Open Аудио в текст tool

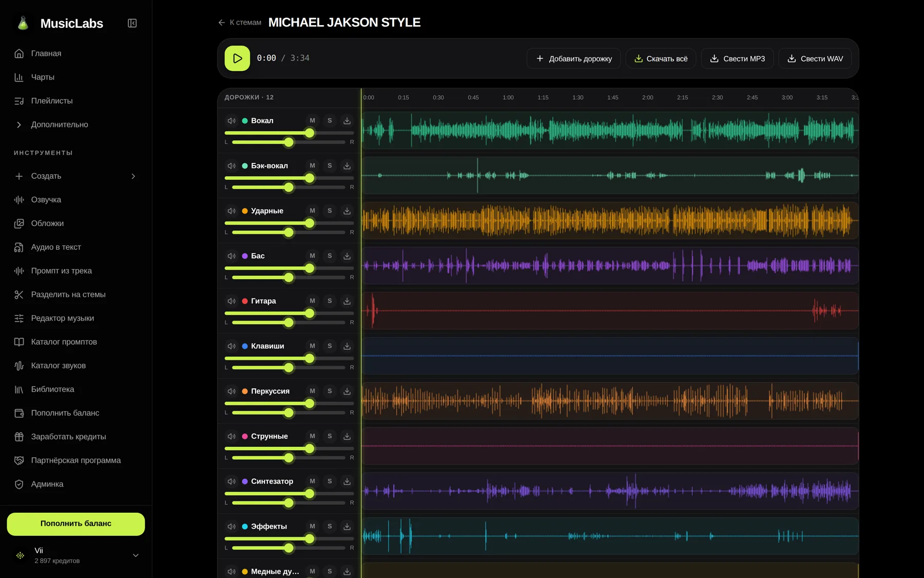click(x=76, y=247)
